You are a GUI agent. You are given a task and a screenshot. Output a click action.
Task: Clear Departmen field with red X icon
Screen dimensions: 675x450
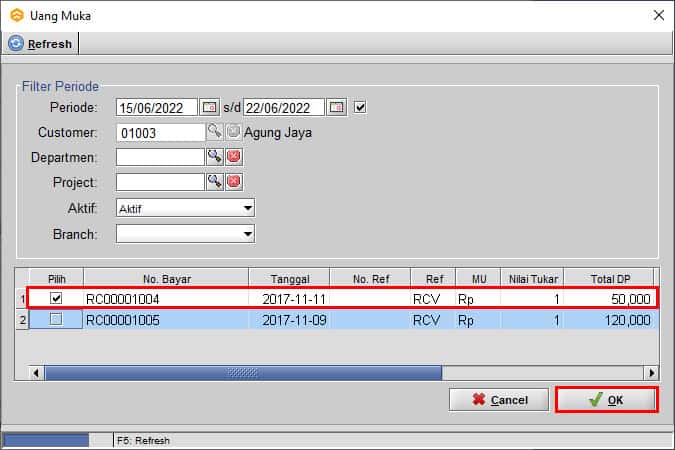pos(233,156)
